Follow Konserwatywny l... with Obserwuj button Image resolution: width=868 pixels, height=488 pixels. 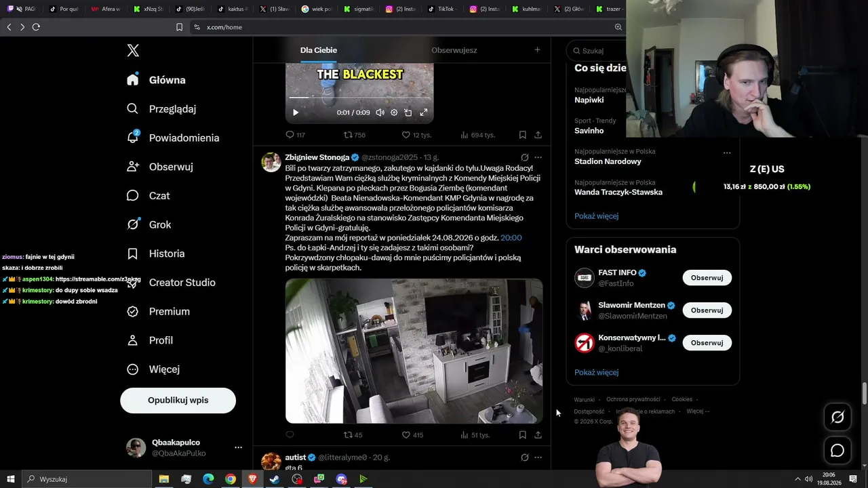pyautogui.click(x=707, y=343)
